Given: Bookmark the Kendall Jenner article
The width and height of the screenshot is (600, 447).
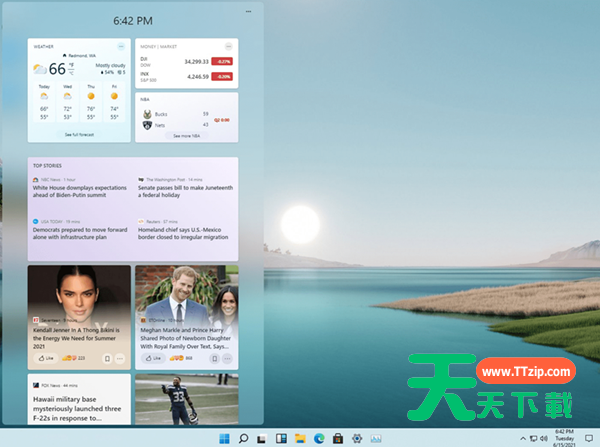Looking at the screenshot, I should tap(105, 357).
